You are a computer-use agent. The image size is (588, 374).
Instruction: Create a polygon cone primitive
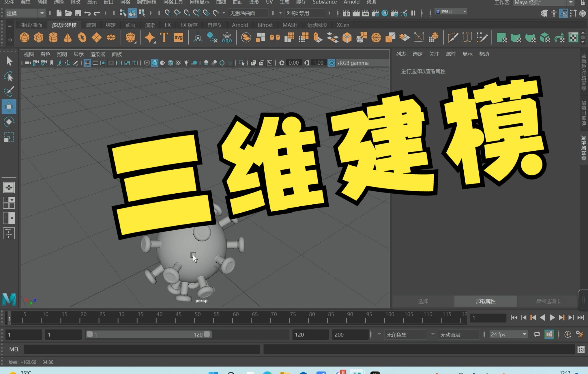(x=68, y=38)
